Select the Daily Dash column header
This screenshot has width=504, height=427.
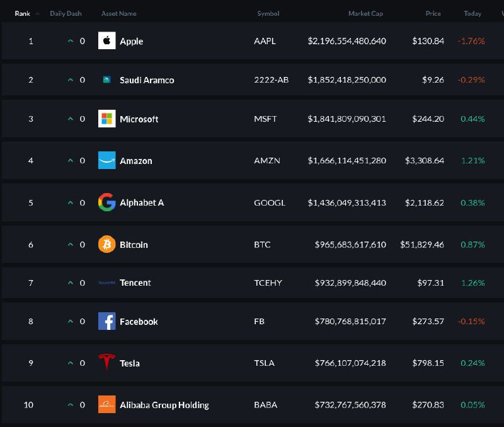[66, 13]
